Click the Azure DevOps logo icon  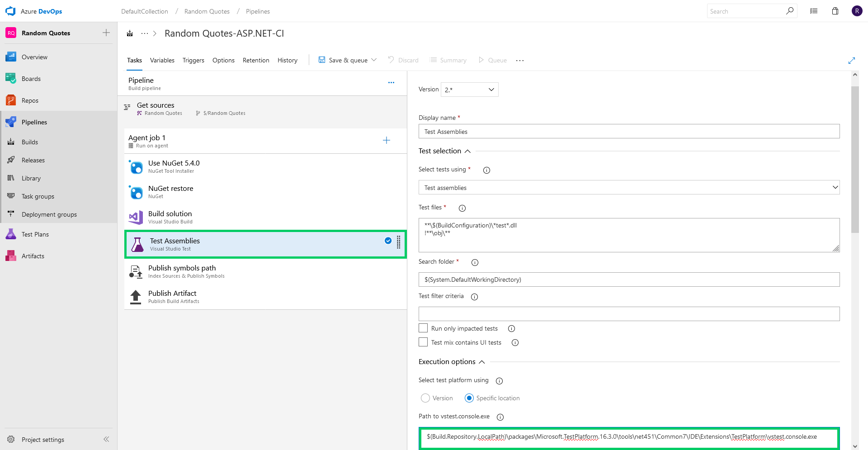(x=10, y=11)
